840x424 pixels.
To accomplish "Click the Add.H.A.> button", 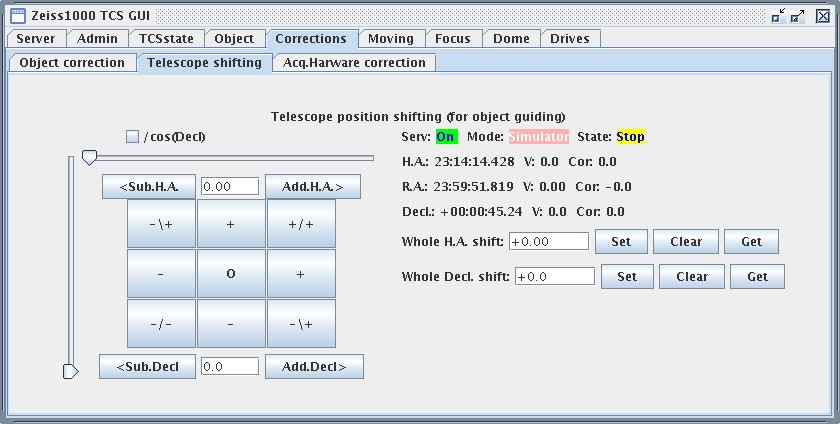I will 313,187.
